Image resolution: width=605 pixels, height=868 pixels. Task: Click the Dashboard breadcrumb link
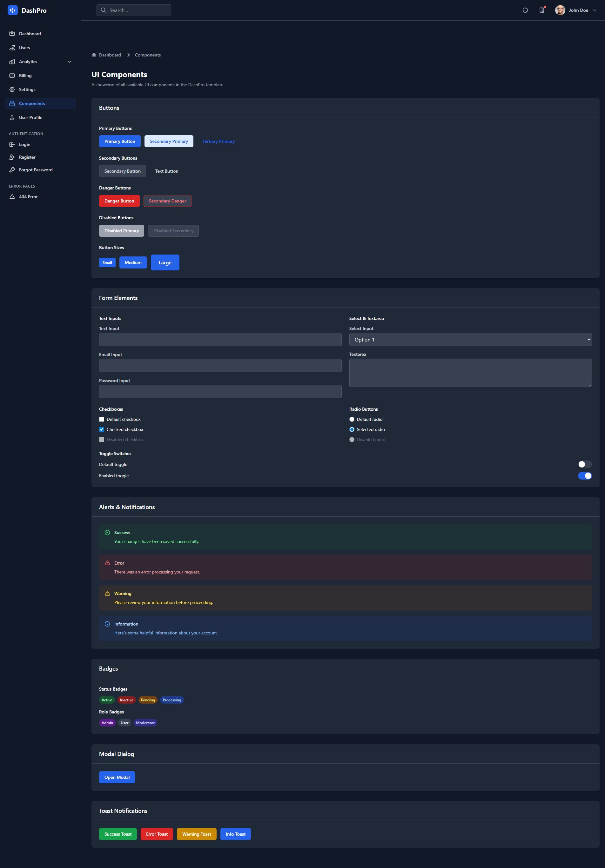110,55
